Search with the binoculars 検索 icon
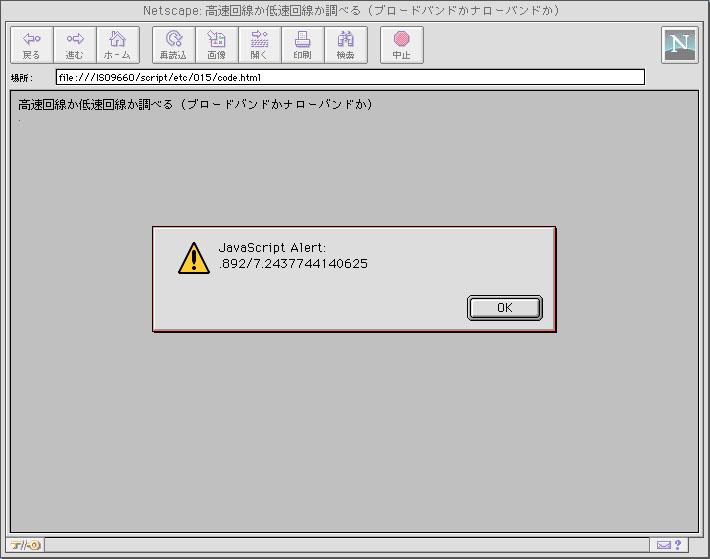This screenshot has height=559, width=710. pyautogui.click(x=346, y=45)
